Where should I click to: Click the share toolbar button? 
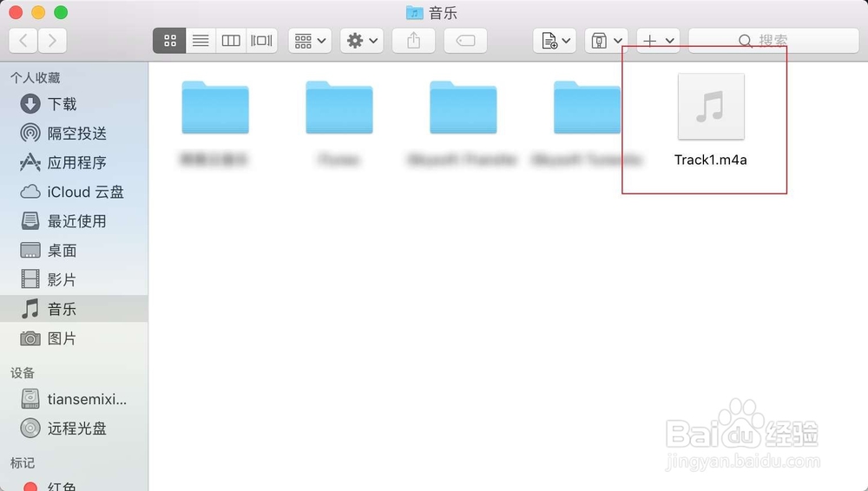(413, 41)
